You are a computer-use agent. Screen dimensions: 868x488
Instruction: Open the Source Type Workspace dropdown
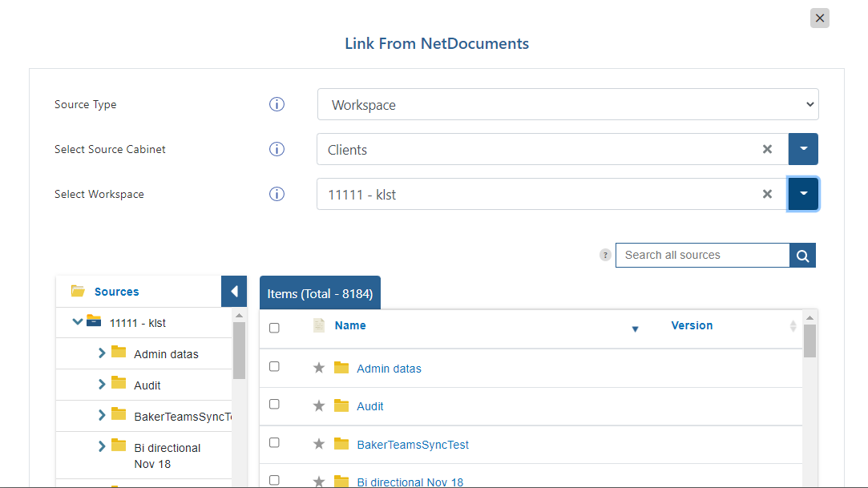pyautogui.click(x=568, y=104)
